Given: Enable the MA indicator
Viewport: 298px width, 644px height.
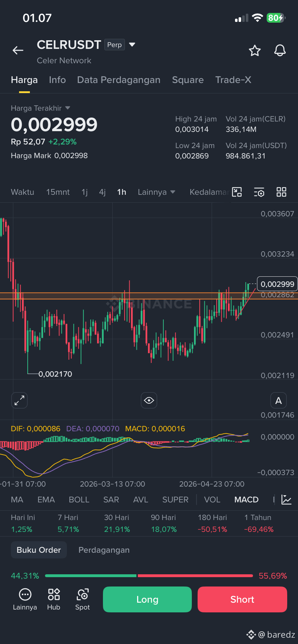Looking at the screenshot, I should click(x=17, y=500).
